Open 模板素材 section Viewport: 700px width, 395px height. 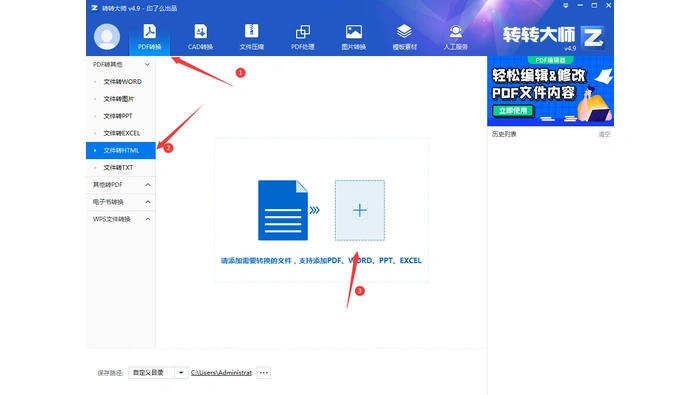[404, 37]
